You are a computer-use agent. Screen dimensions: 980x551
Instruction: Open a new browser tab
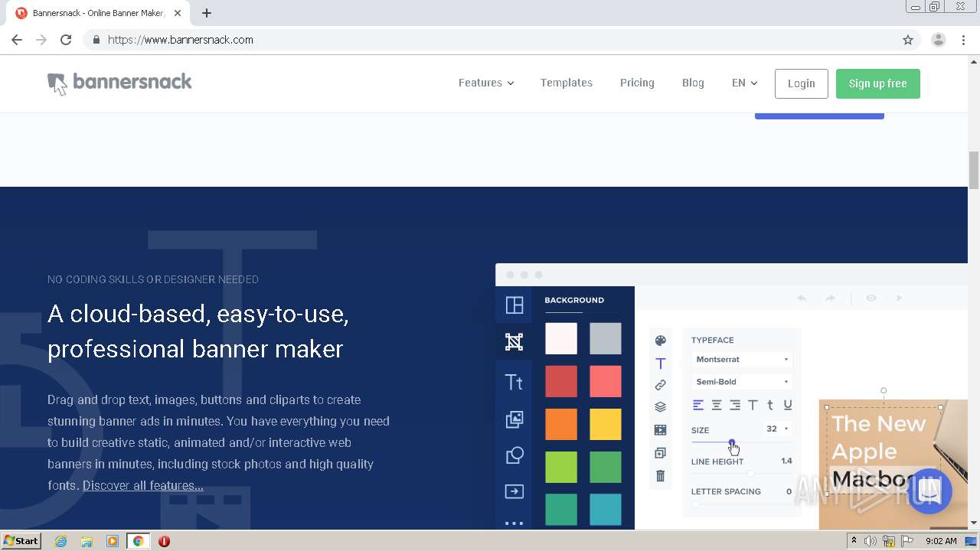(207, 13)
